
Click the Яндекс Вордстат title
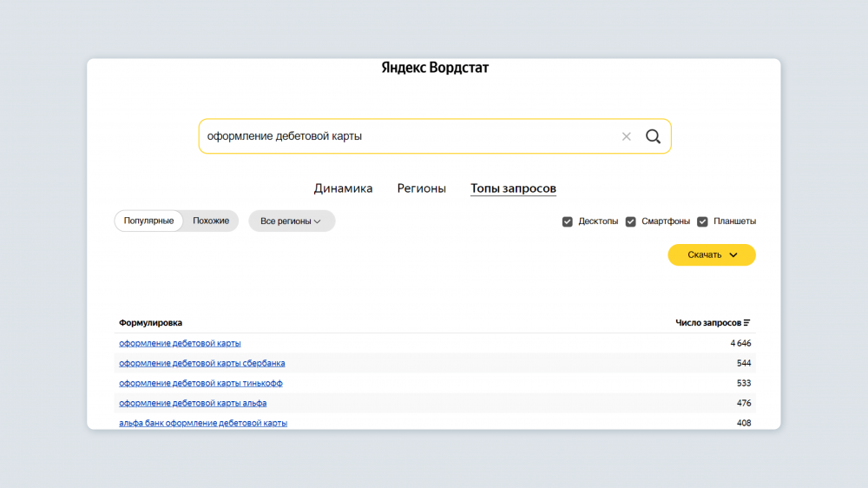[x=435, y=68]
